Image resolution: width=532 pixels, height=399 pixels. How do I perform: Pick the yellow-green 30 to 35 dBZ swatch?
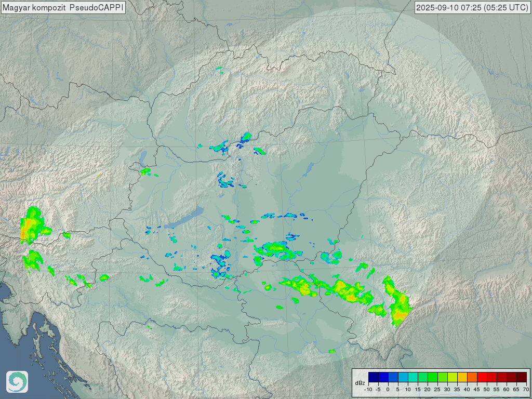point(453,377)
